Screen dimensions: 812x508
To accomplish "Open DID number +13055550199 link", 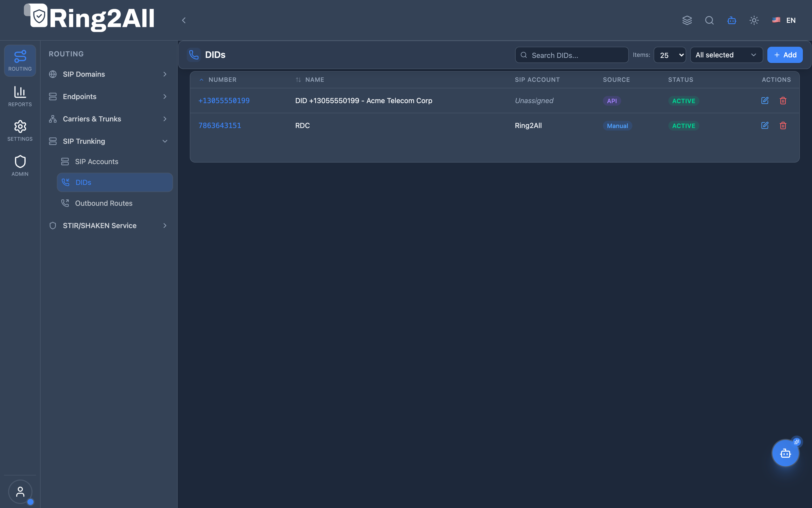I will coord(224,101).
